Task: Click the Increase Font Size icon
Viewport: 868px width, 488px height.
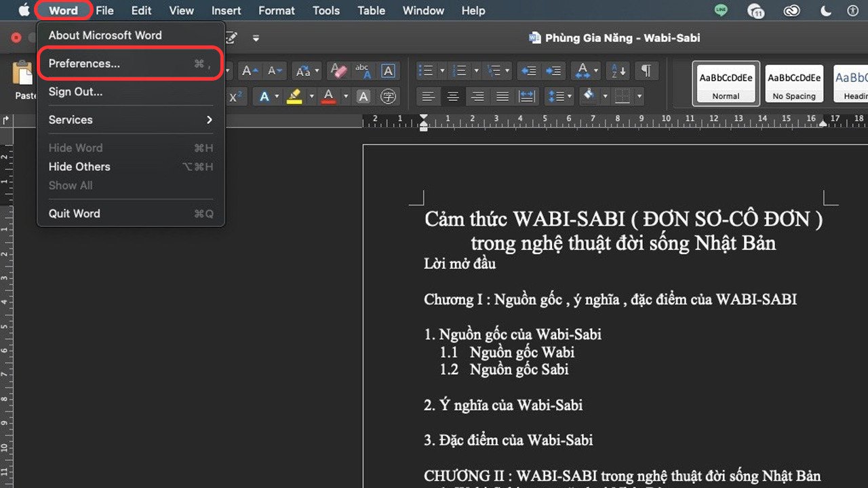Action: 249,70
